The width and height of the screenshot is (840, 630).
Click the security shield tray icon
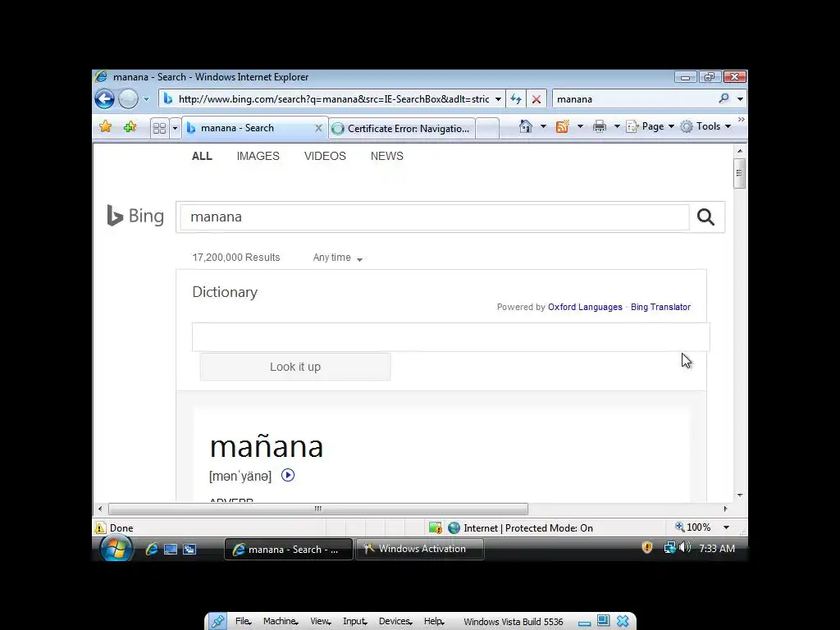click(x=647, y=547)
